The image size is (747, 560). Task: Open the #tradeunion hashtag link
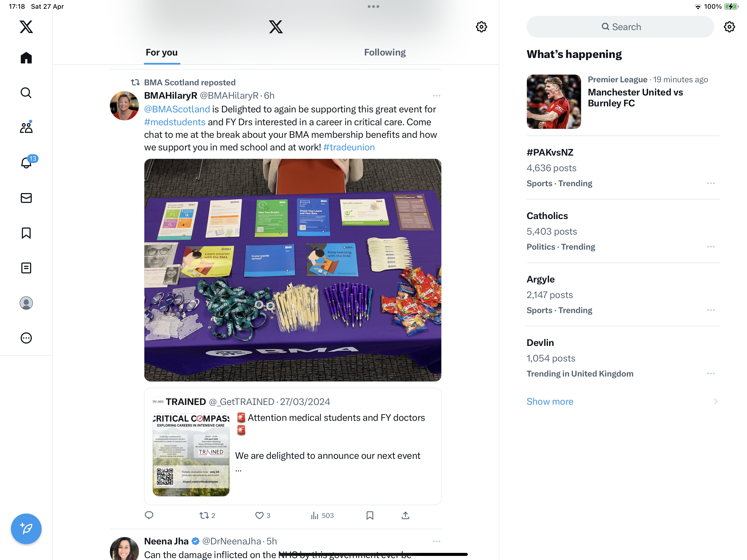click(349, 147)
